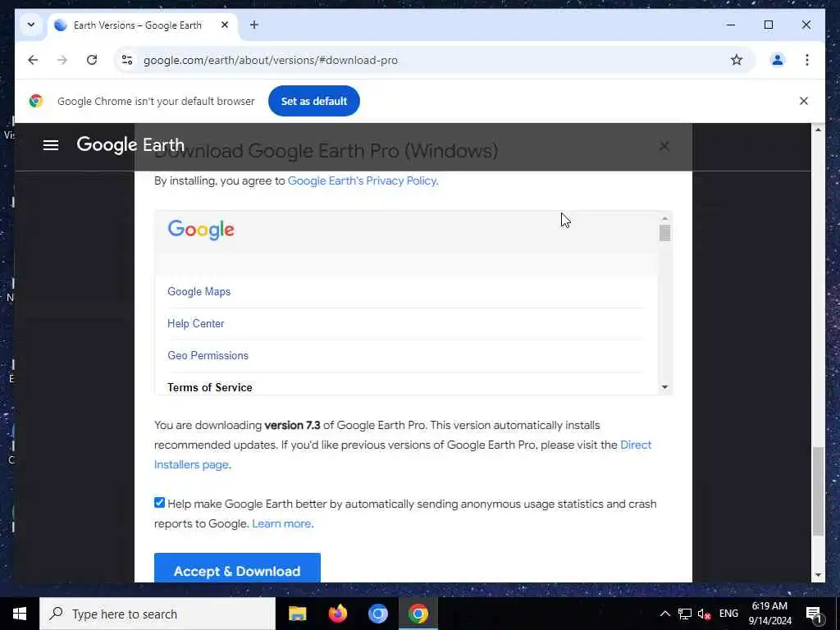Open Google Earth's Privacy Policy link
Screen dimensions: 840x630
tap(362, 181)
